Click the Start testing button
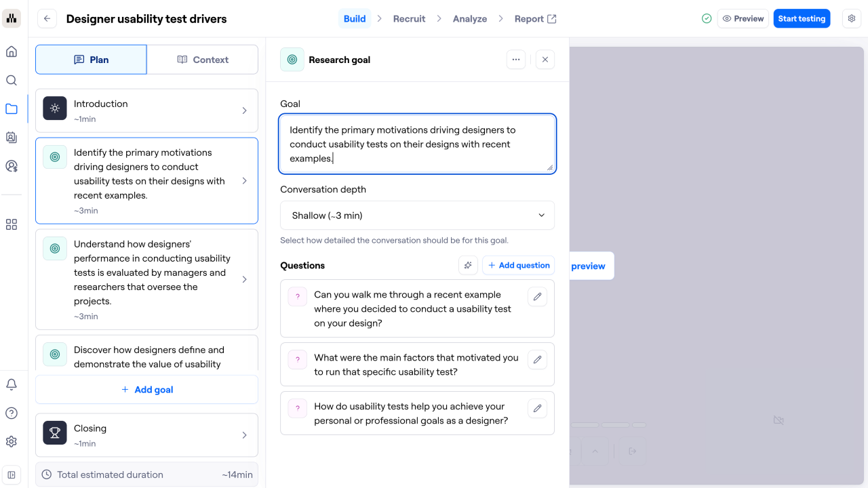The height and width of the screenshot is (488, 868). 802,19
